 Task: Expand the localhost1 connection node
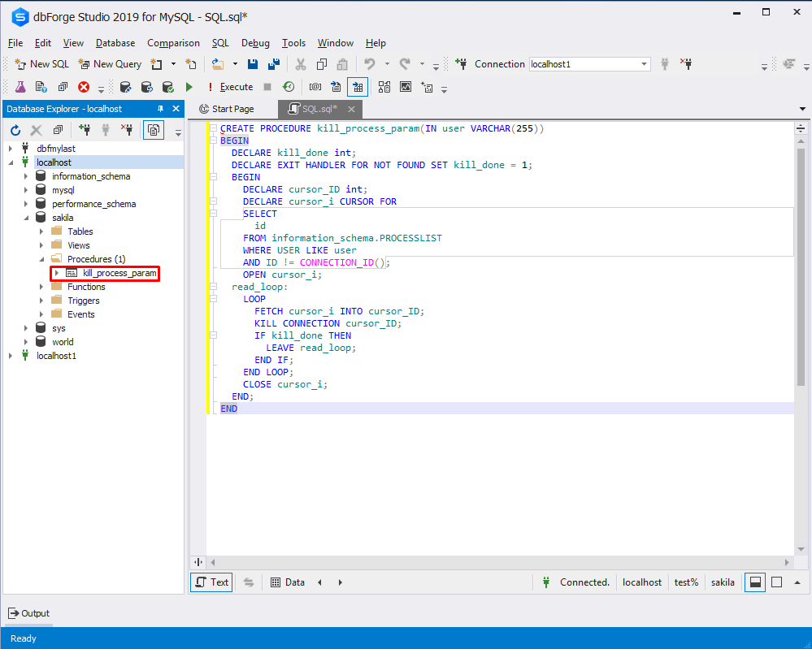[11, 356]
